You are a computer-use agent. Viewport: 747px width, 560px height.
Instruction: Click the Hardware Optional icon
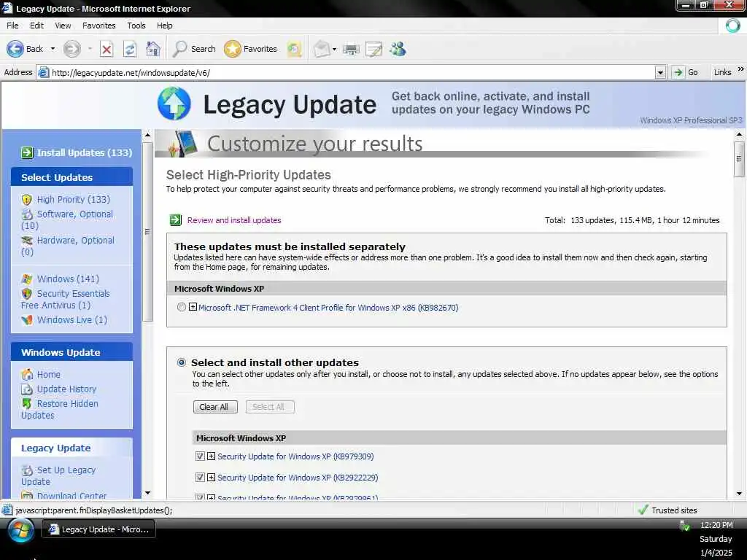(x=27, y=241)
